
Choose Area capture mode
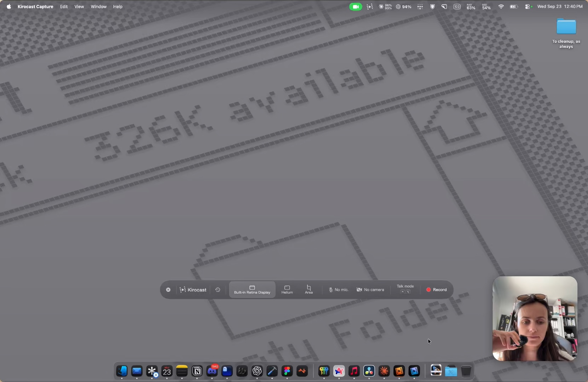coord(309,290)
